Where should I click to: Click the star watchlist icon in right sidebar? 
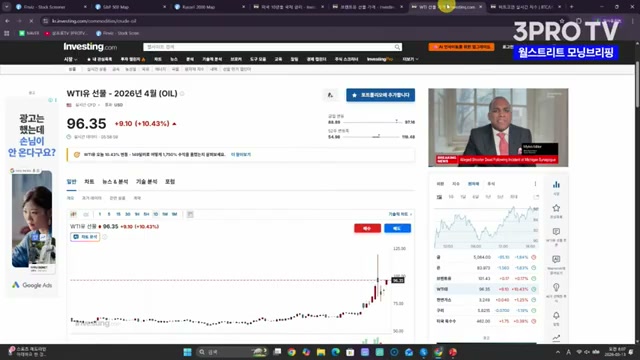(556, 208)
